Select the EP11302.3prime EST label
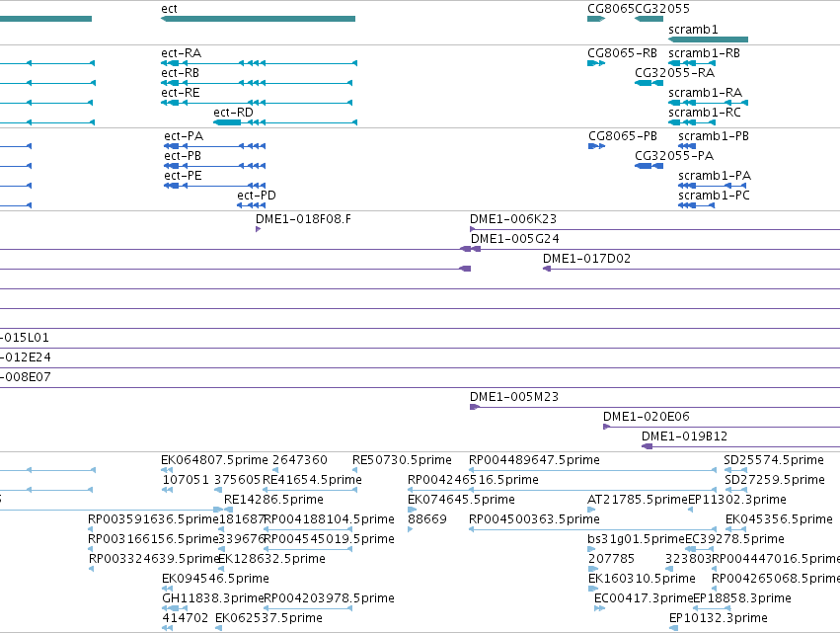 pos(737,500)
